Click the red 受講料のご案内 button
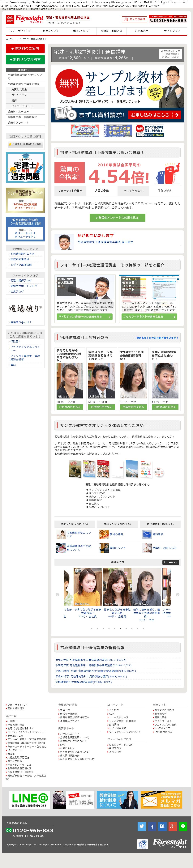 point(25,49)
